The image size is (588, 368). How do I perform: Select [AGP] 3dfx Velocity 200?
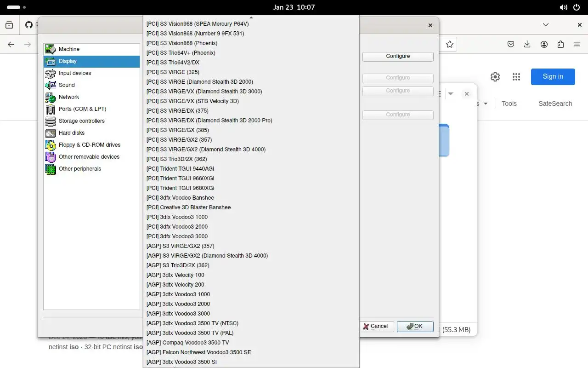pos(251,285)
